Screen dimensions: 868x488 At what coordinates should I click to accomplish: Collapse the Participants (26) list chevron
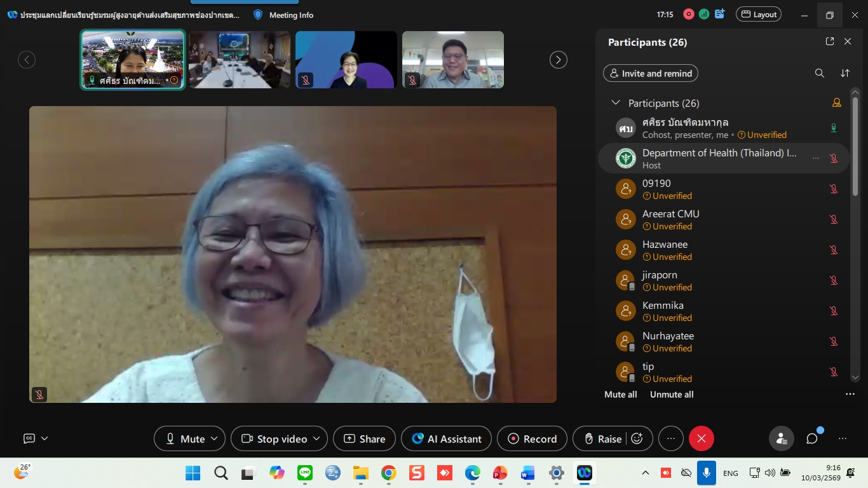615,103
